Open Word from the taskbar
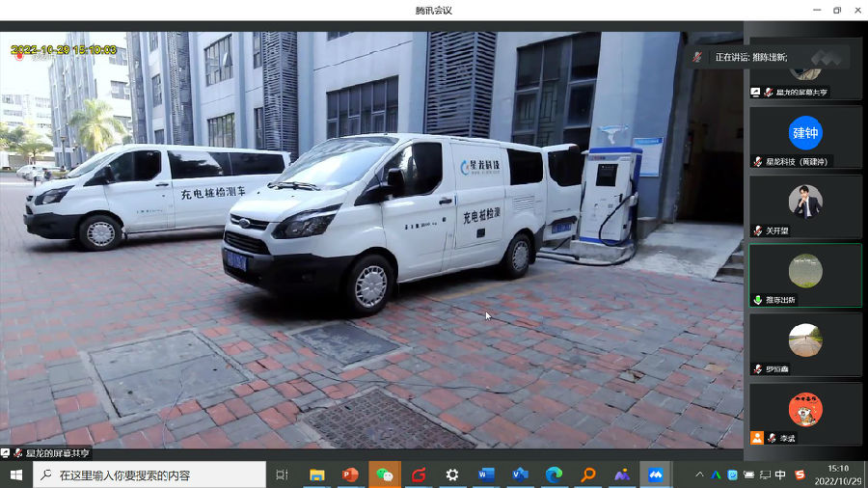 point(486,474)
